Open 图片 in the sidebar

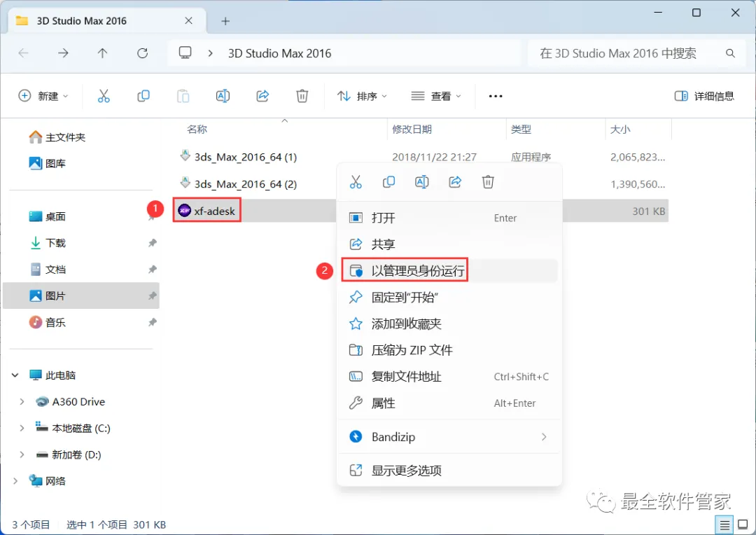81,296
